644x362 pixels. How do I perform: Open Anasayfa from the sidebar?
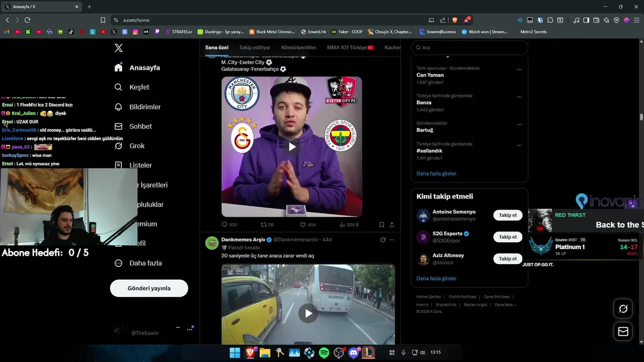pos(137,68)
